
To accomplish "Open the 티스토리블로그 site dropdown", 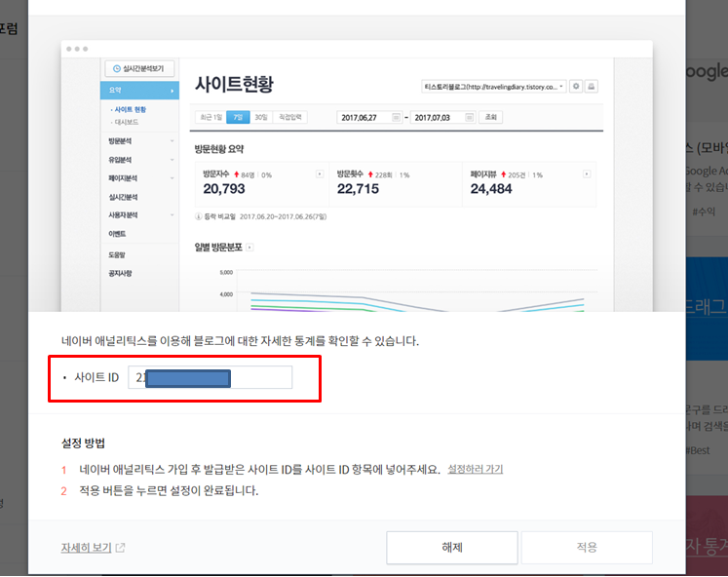I will [493, 87].
